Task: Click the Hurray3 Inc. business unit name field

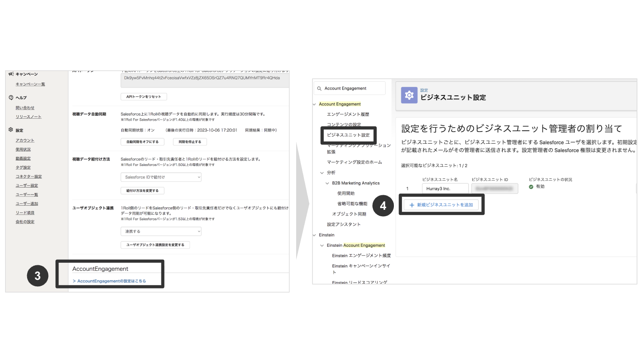Action: click(x=445, y=188)
